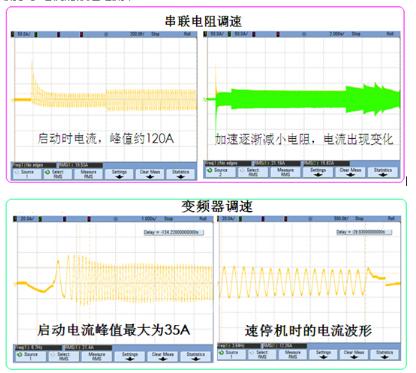Screen dimensions: 416x373
Task: Click Clear Meas button in 120A startup scope
Action: (x=150, y=174)
